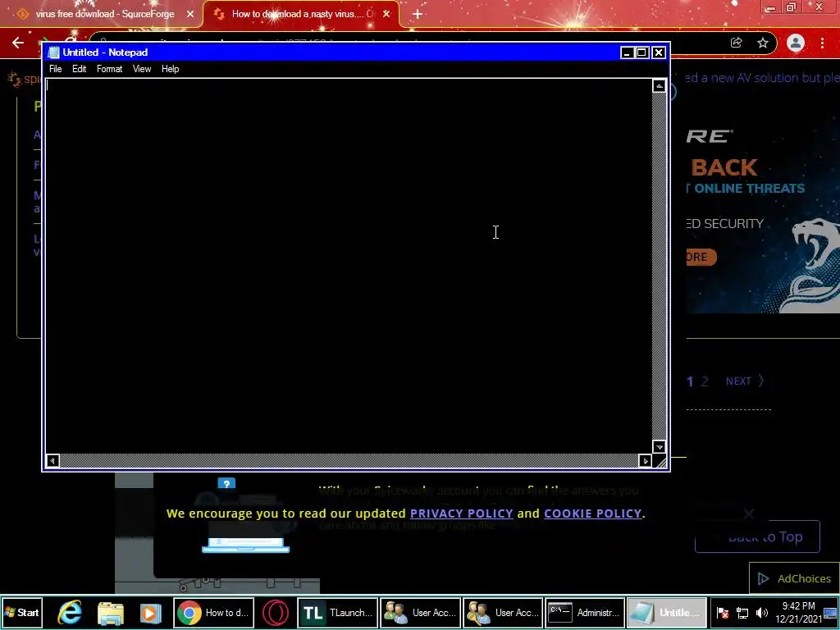Open the Edit menu in Notepad

tap(80, 69)
